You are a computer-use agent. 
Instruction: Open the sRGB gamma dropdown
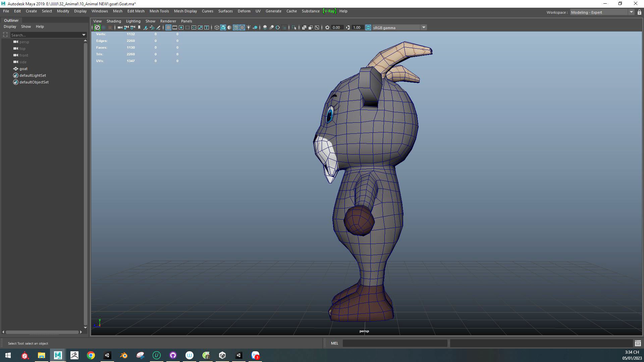click(x=424, y=27)
